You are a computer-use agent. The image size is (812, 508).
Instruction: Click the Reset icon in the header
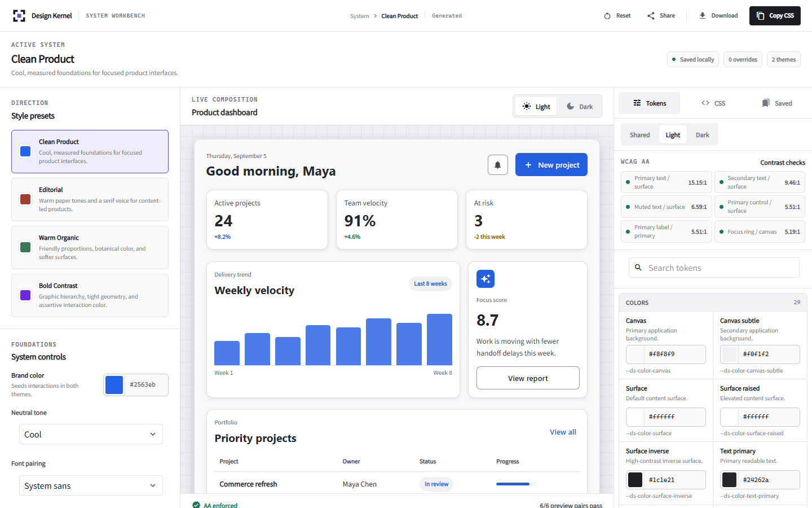point(607,16)
